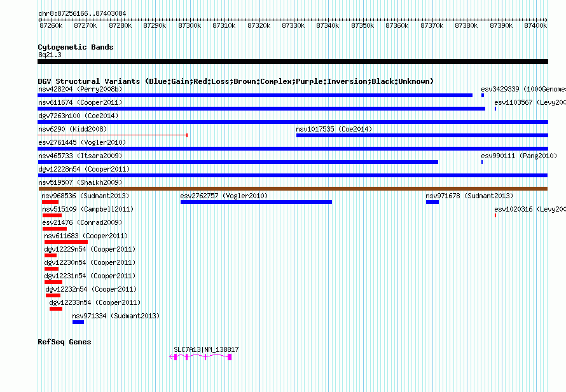This screenshot has height=392, width=566.
Task: Select the red nsv611683 loss bar
Action: [66, 242]
